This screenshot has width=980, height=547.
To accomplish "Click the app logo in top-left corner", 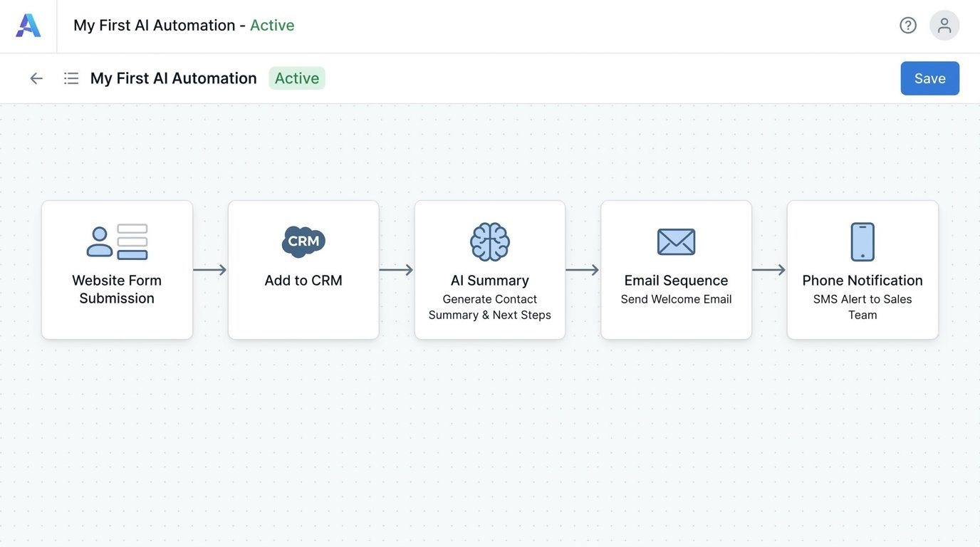I will (28, 26).
